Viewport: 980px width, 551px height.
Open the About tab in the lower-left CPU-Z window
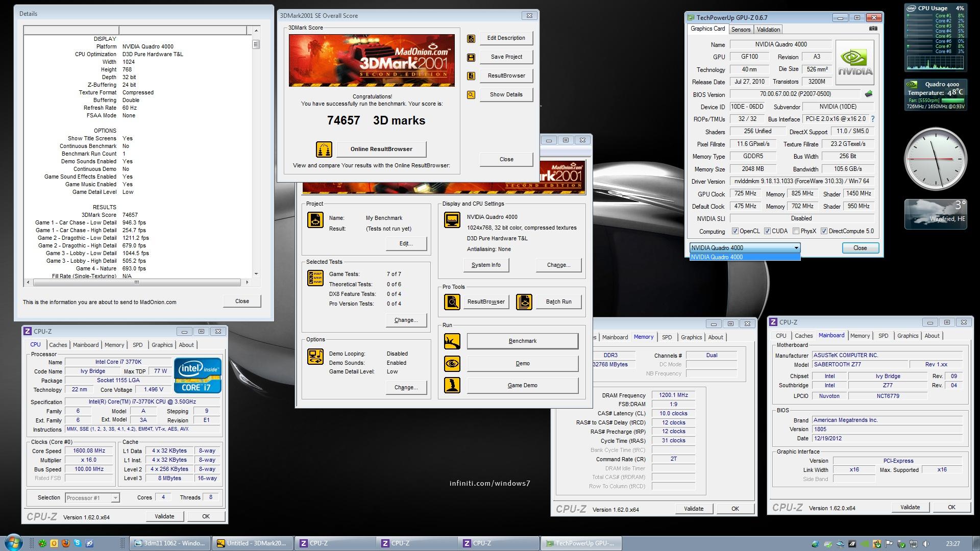coord(186,345)
